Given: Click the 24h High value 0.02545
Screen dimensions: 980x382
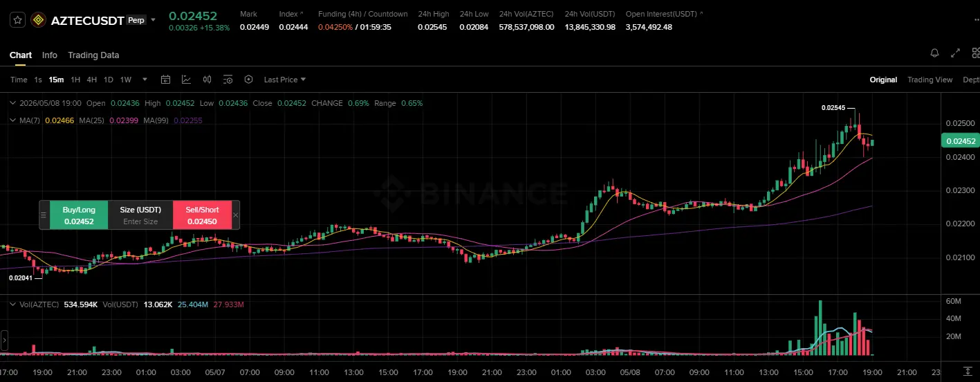Looking at the screenshot, I should (432, 27).
